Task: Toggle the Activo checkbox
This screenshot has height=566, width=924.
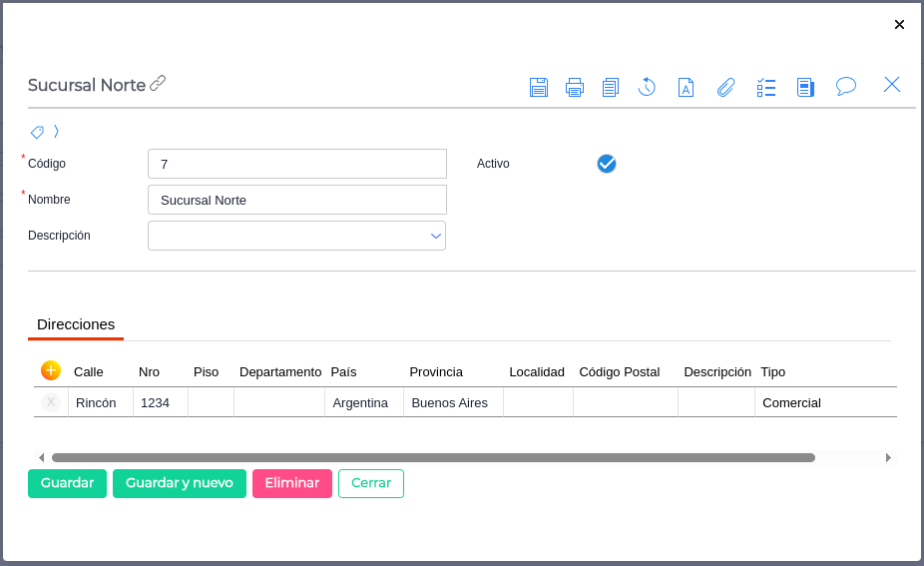Action: 607,164
